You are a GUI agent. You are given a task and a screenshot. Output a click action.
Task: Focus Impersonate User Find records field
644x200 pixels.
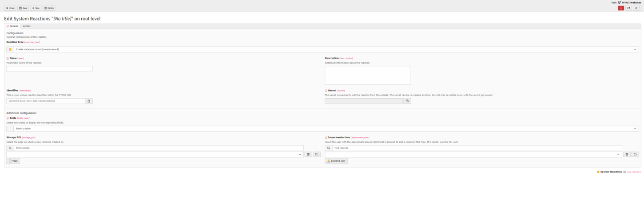(x=477, y=148)
